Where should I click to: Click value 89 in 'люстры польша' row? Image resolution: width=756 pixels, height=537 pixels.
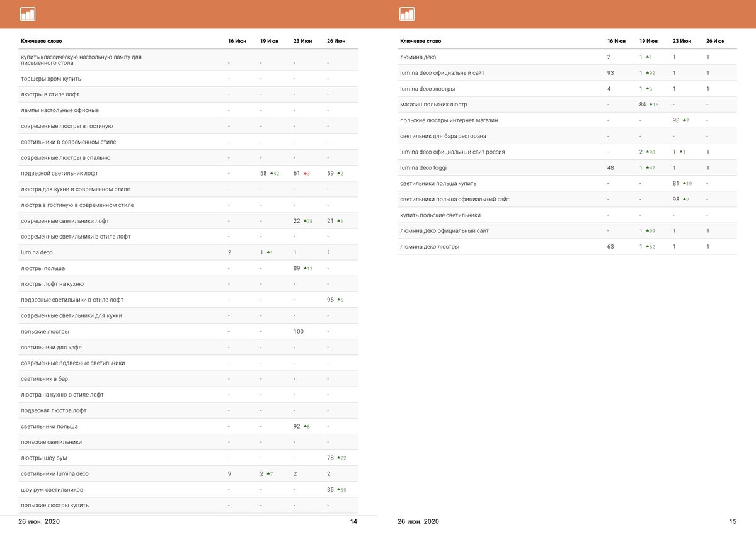(x=297, y=268)
